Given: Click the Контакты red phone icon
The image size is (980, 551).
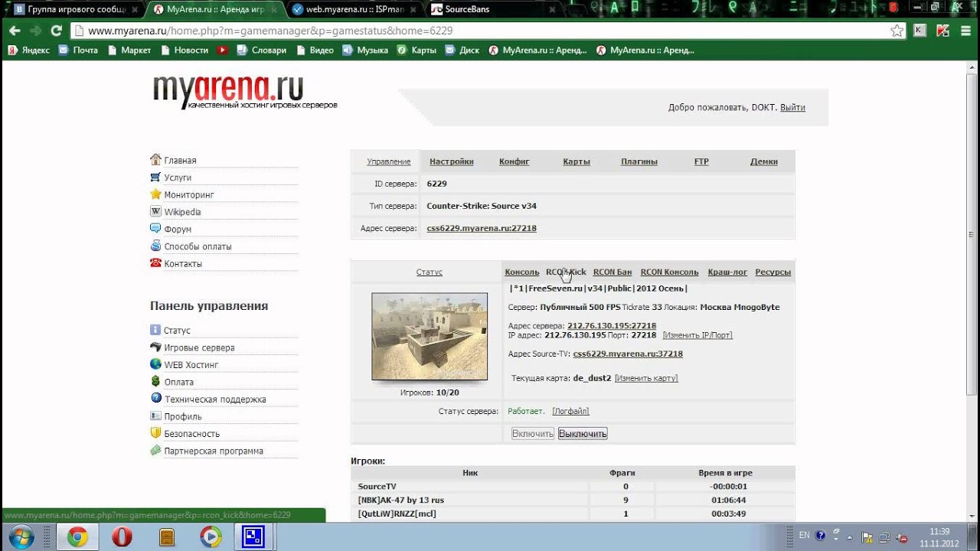Looking at the screenshot, I should pyautogui.click(x=156, y=263).
